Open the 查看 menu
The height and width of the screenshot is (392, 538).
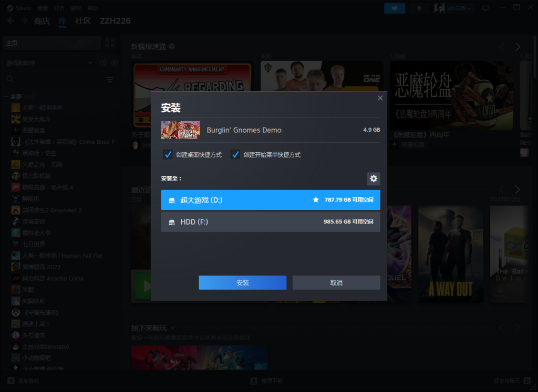pos(42,7)
